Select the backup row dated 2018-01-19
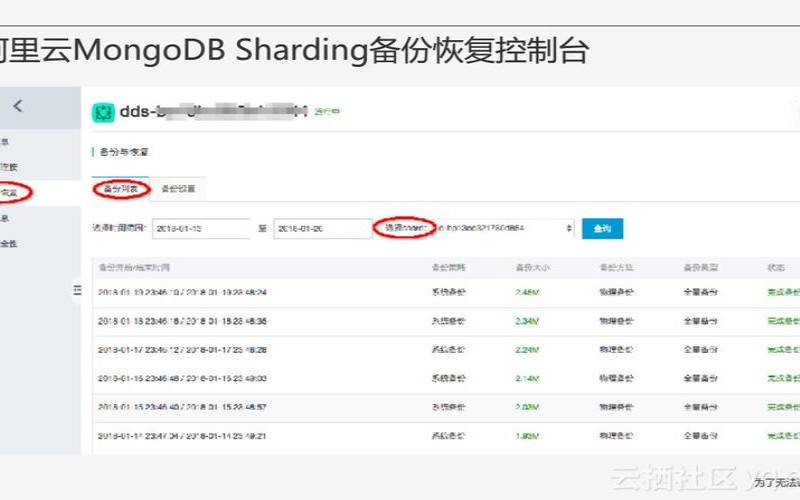 (446, 293)
